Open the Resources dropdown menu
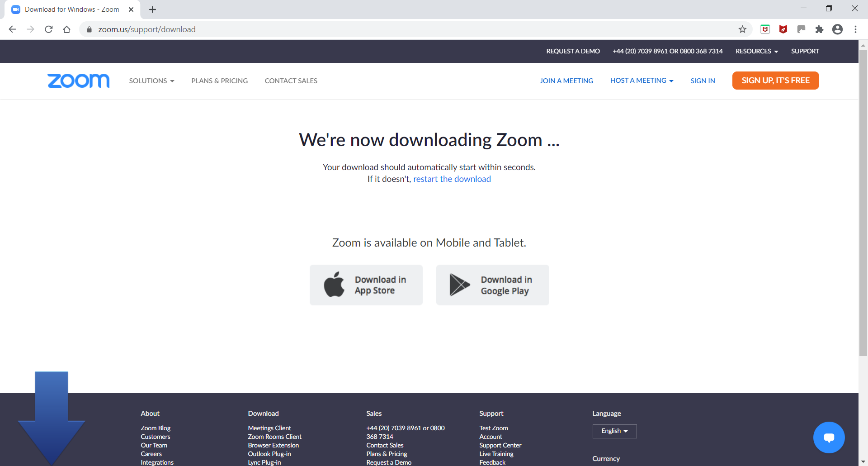Image resolution: width=868 pixels, height=466 pixels. click(756, 51)
